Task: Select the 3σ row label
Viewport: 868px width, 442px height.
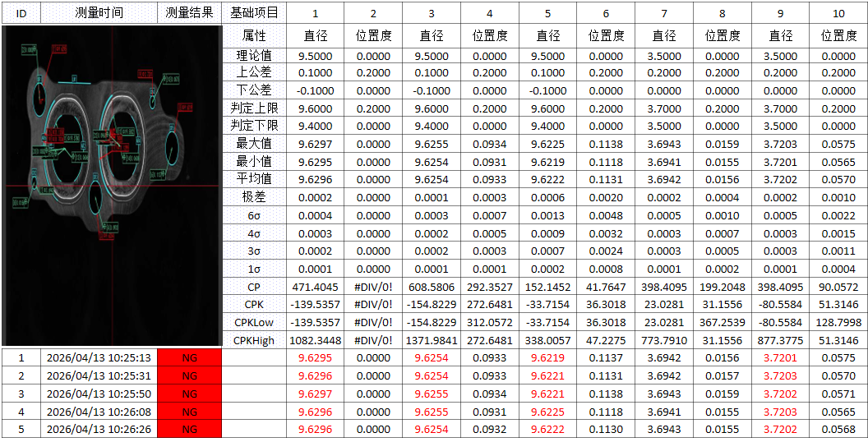Action: [x=254, y=251]
